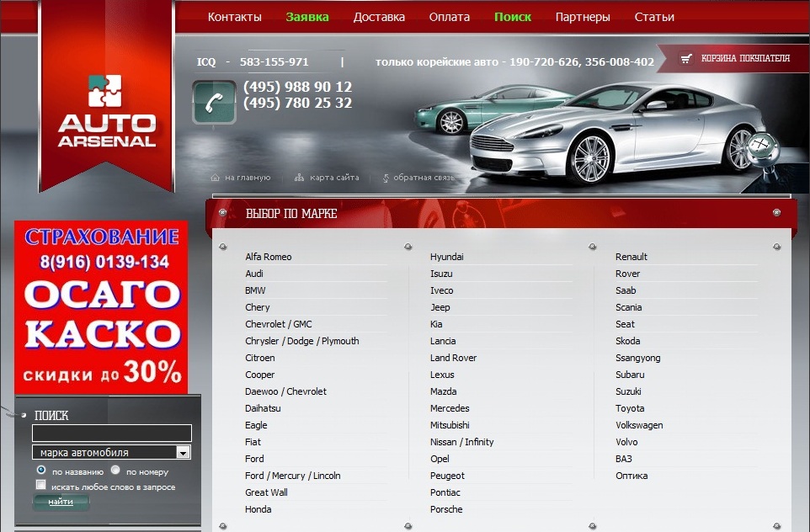Open the 'марка автомобиля' dropdown
810x532 pixels.
[183, 453]
